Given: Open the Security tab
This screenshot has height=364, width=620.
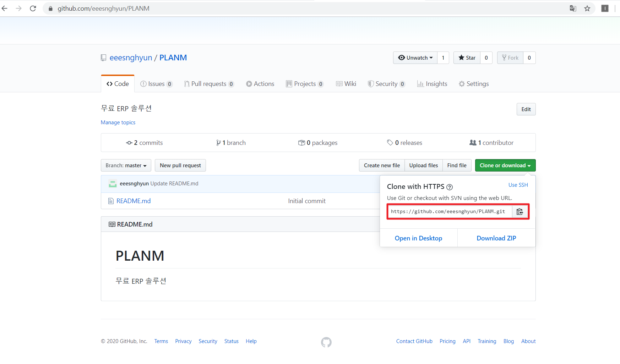Looking at the screenshot, I should pos(386,84).
